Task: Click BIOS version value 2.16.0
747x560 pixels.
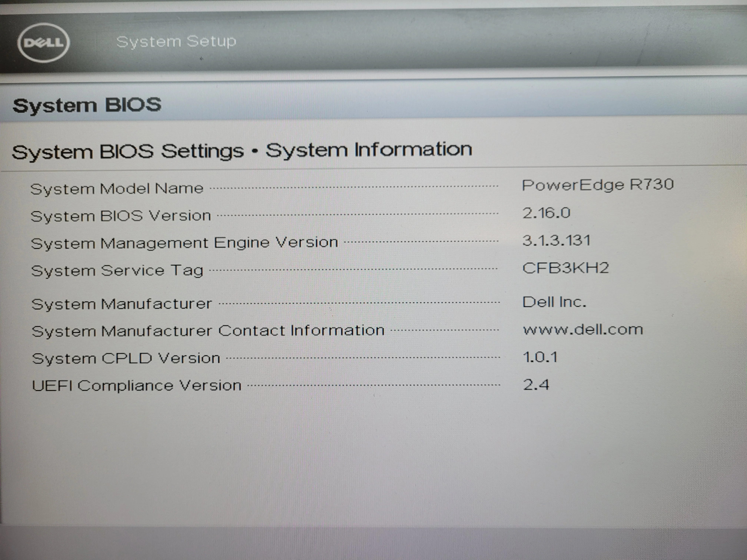Action: point(546,213)
